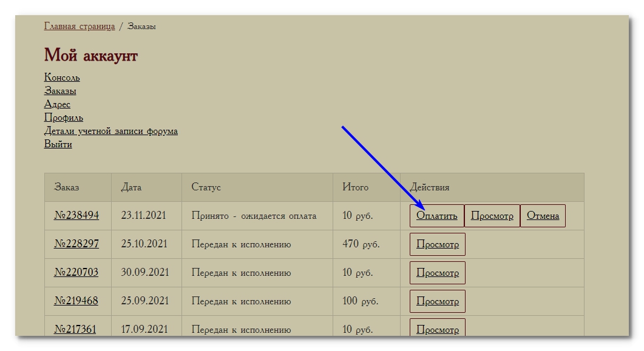The height and width of the screenshot is (351, 644).
Task: Click Просмотр in the №220703 row
Action: tap(438, 273)
